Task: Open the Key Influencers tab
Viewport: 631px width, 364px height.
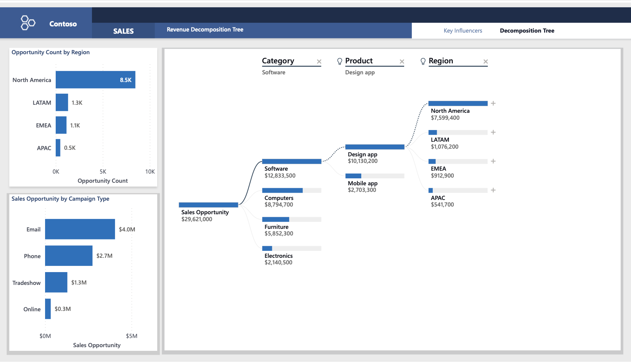Action: [x=463, y=31]
